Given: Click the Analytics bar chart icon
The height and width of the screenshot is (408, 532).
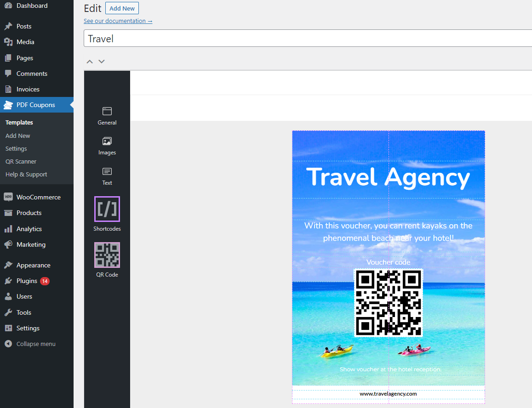Looking at the screenshot, I should 8,229.
